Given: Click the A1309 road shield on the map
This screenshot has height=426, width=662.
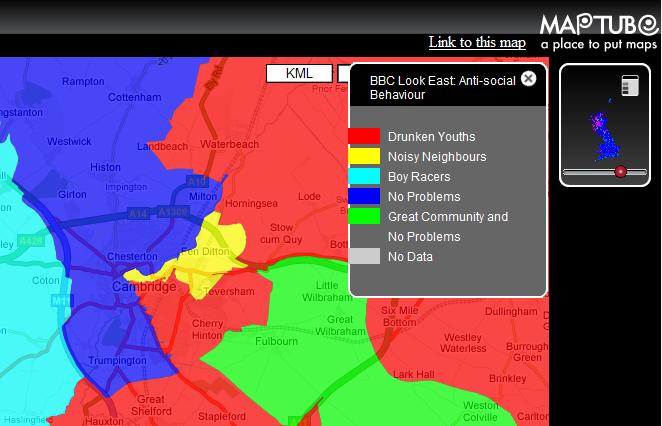Looking at the screenshot, I should click(x=173, y=211).
